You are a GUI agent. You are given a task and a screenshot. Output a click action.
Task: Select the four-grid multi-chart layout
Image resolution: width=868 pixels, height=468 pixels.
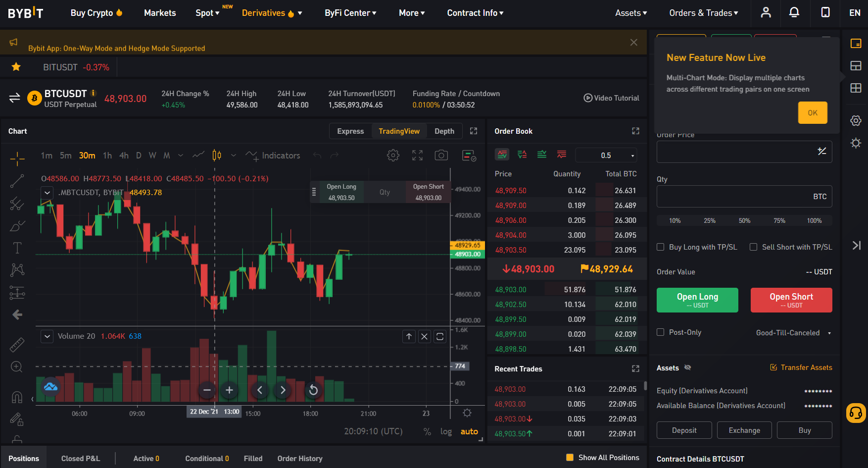pos(856,88)
